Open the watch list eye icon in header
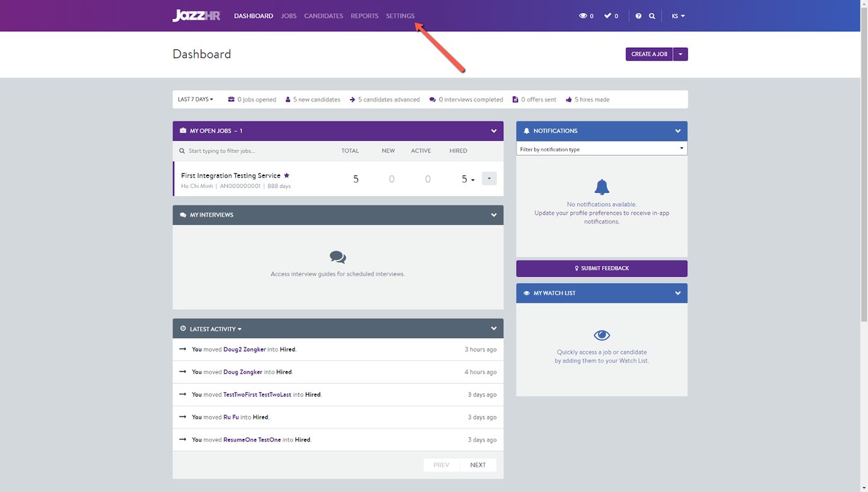Viewport: 868px width, 492px height. [x=583, y=16]
